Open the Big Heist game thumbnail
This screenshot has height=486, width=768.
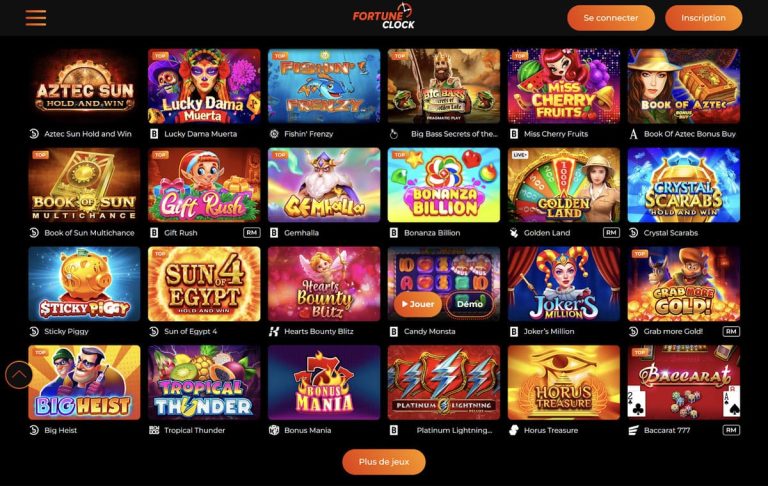84,383
